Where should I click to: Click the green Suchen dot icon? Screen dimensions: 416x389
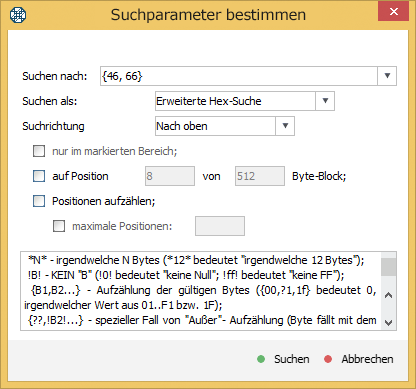pyautogui.click(x=261, y=359)
